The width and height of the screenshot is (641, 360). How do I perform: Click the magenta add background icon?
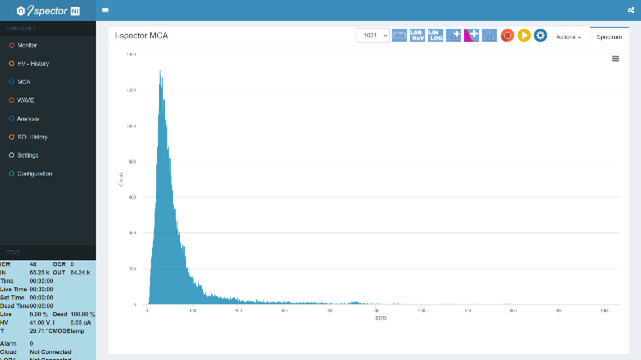coord(471,36)
